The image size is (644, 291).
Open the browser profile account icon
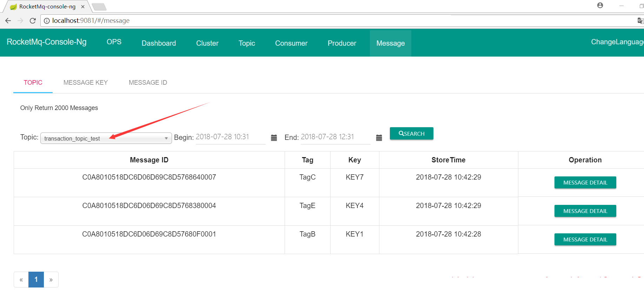(x=600, y=5)
